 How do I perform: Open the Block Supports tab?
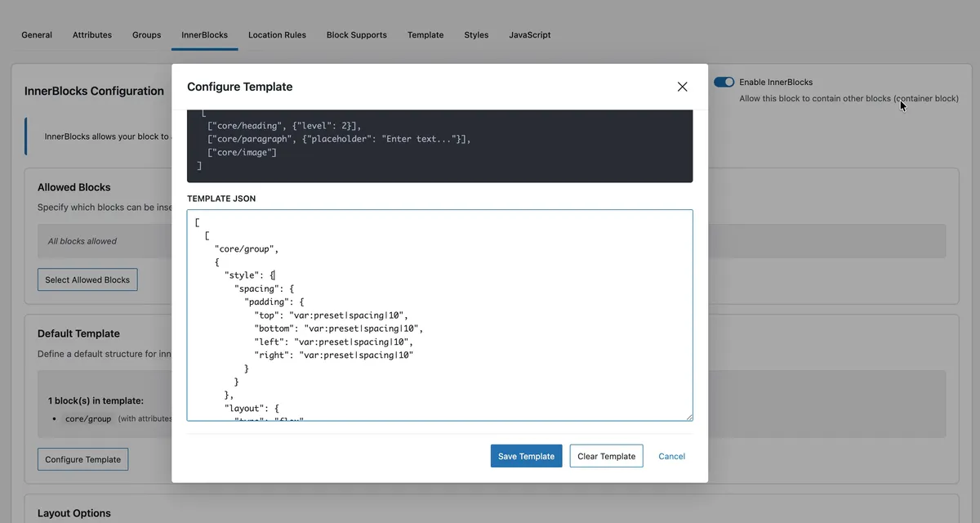click(357, 35)
